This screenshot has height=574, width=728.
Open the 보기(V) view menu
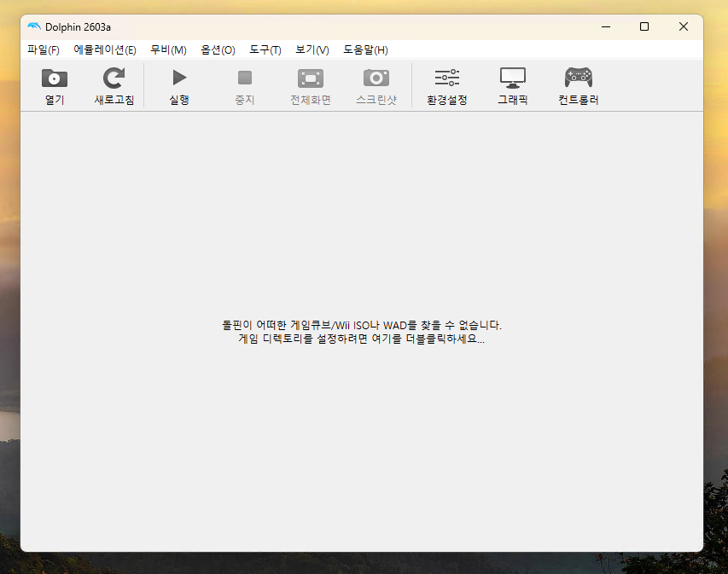click(x=312, y=50)
